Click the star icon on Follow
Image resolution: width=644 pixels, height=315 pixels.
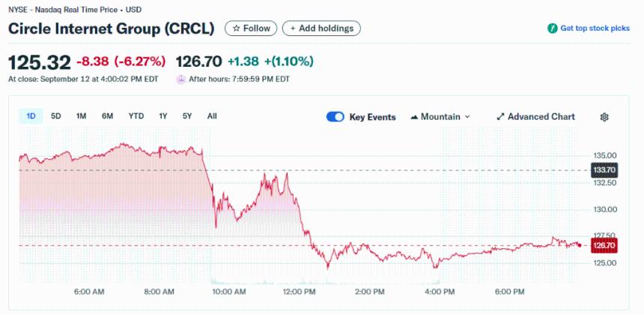237,28
